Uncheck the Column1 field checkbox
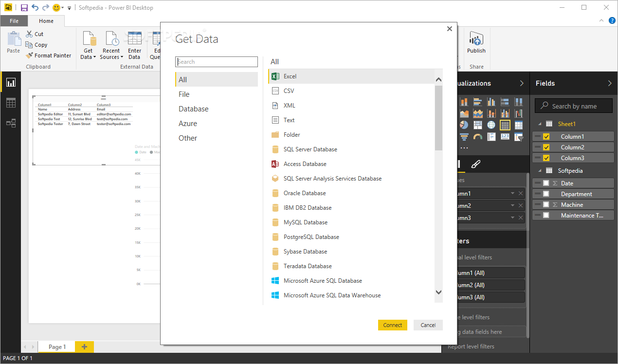Screen dimensions: 618x364 coord(546,137)
